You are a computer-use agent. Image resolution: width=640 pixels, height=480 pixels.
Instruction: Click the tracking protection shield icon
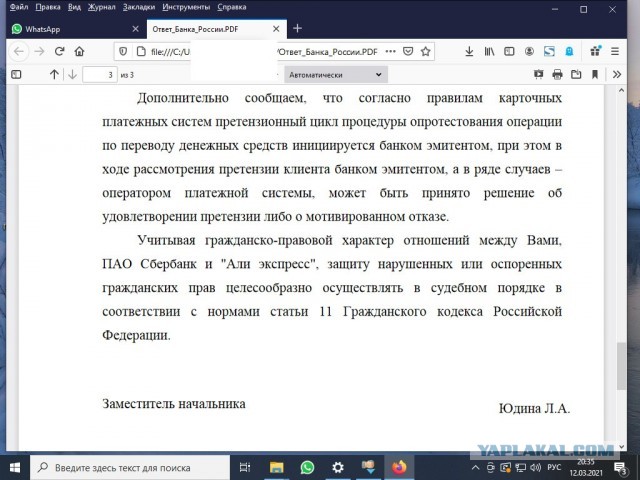tap(122, 51)
